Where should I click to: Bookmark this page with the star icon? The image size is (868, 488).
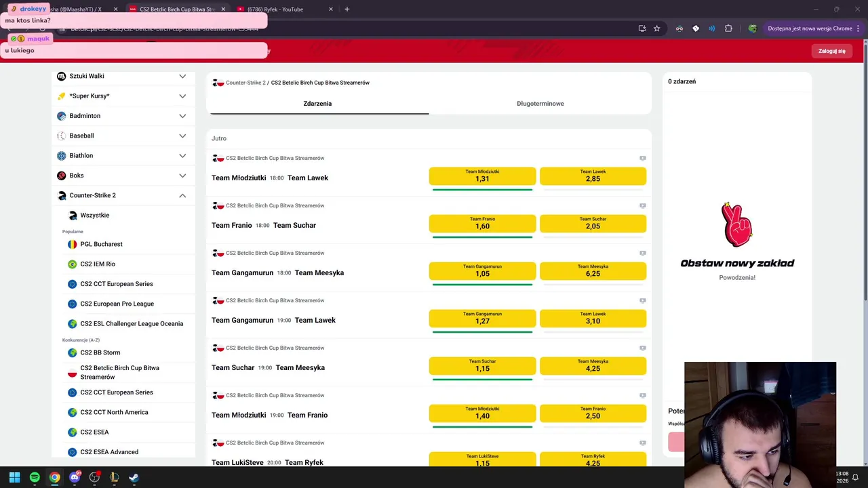(656, 28)
